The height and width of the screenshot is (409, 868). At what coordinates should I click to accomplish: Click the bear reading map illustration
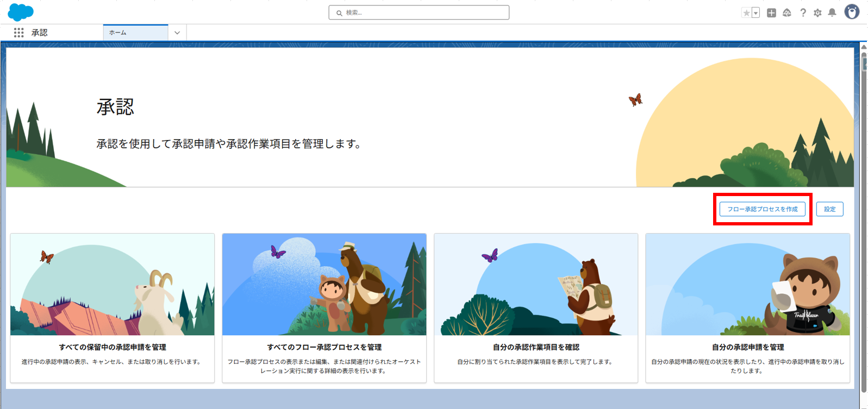[536, 285]
